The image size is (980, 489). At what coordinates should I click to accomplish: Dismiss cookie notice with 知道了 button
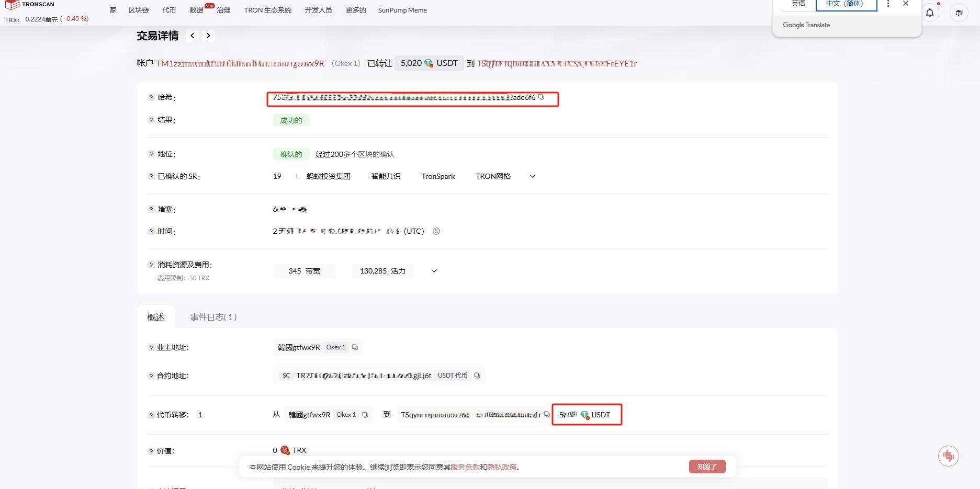[x=707, y=466]
